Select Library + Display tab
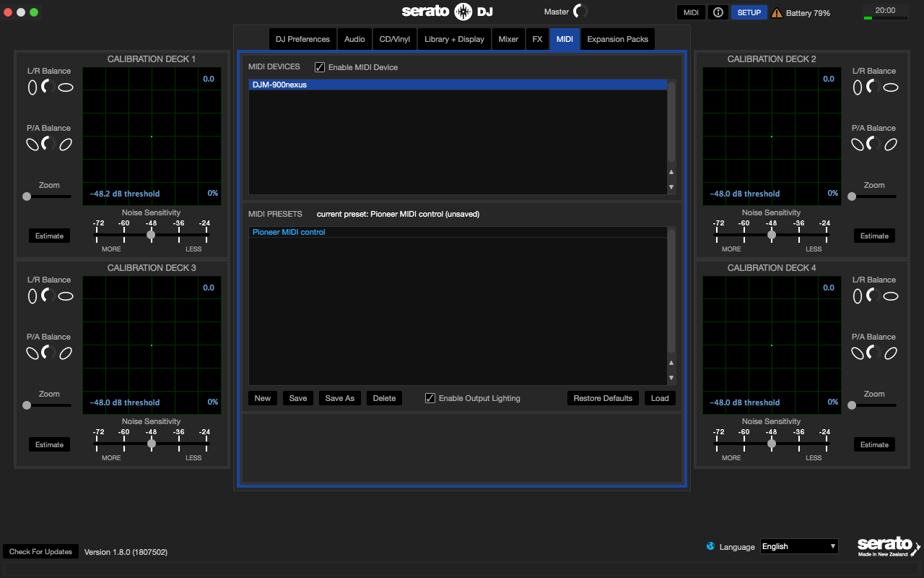Image resolution: width=924 pixels, height=578 pixels. 454,39
